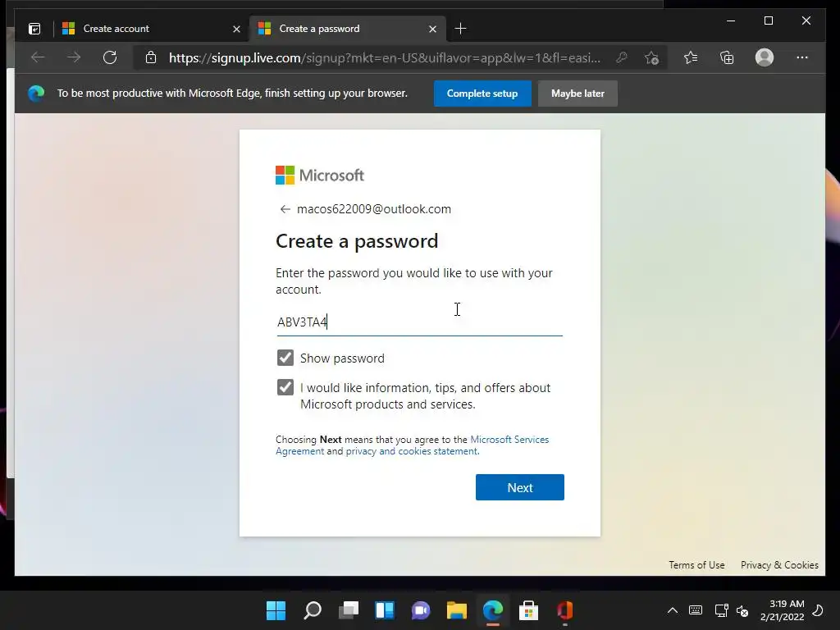Viewport: 840px width, 630px height.
Task: Add this page to favorites
Action: click(x=651, y=57)
